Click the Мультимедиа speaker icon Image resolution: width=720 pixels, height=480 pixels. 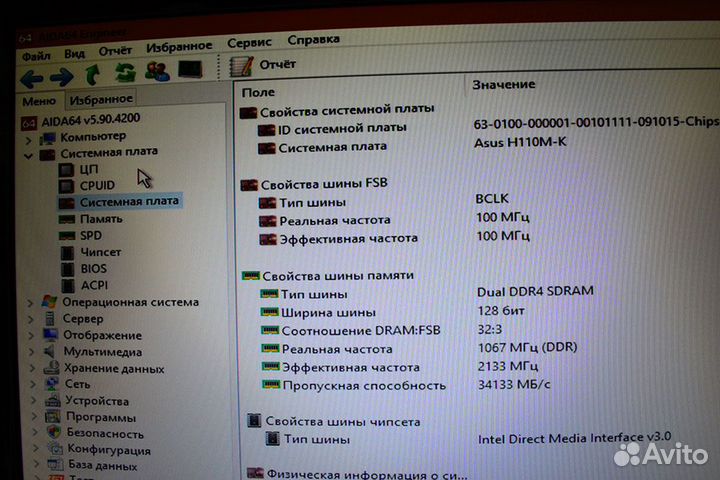point(50,351)
